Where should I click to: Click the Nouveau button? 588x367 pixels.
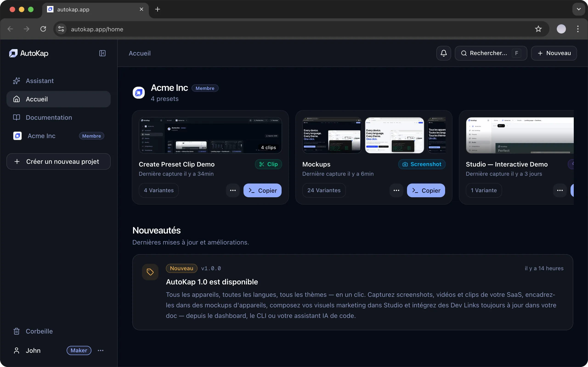pos(554,53)
